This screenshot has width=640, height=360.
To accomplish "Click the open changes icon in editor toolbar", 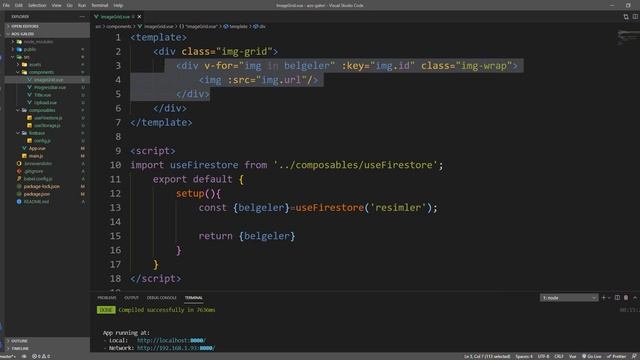I will click(x=626, y=17).
